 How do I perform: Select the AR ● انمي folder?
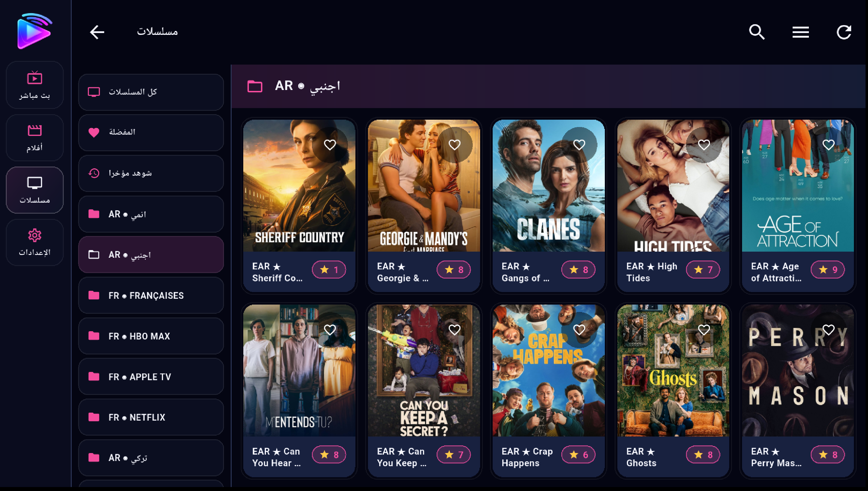tap(151, 214)
